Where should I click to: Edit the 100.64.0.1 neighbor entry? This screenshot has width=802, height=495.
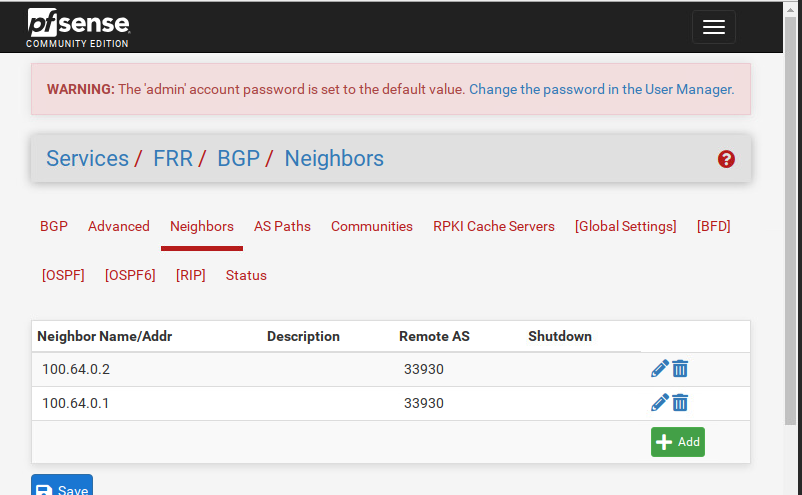[660, 403]
